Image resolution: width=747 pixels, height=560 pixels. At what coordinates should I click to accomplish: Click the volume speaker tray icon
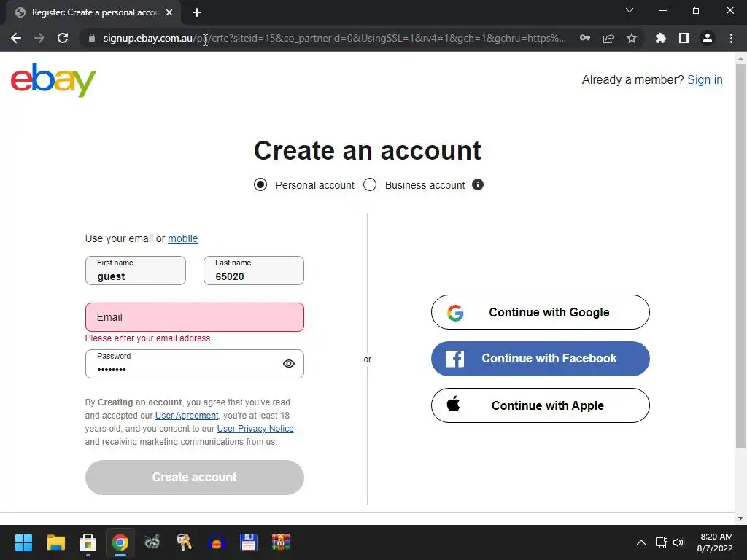coord(678,542)
